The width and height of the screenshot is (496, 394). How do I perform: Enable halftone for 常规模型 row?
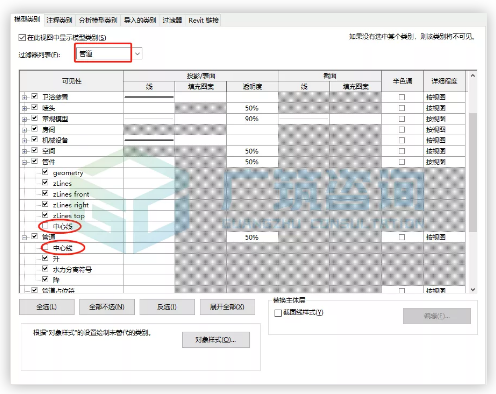[402, 119]
